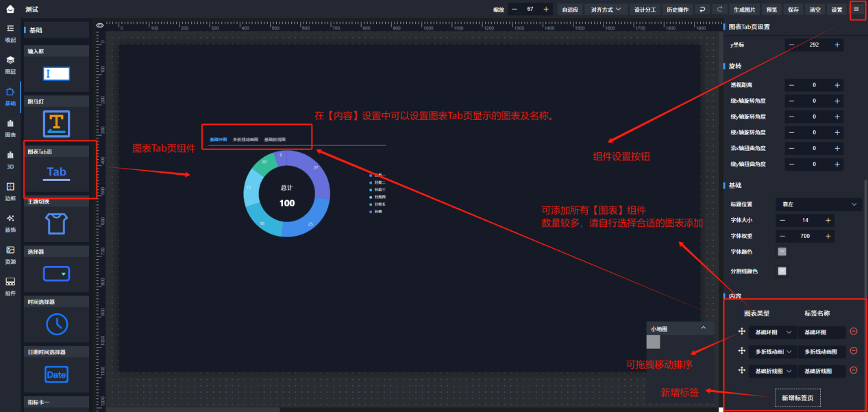868x412 pixels.
Task: Remove the 多折线动画图 tab row
Action: (854, 351)
